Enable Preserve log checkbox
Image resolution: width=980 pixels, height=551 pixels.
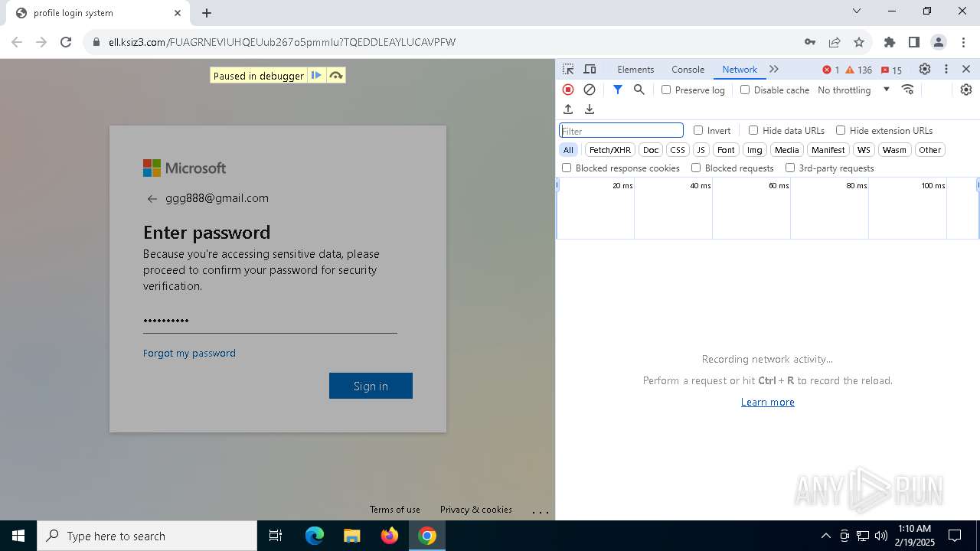pyautogui.click(x=666, y=90)
